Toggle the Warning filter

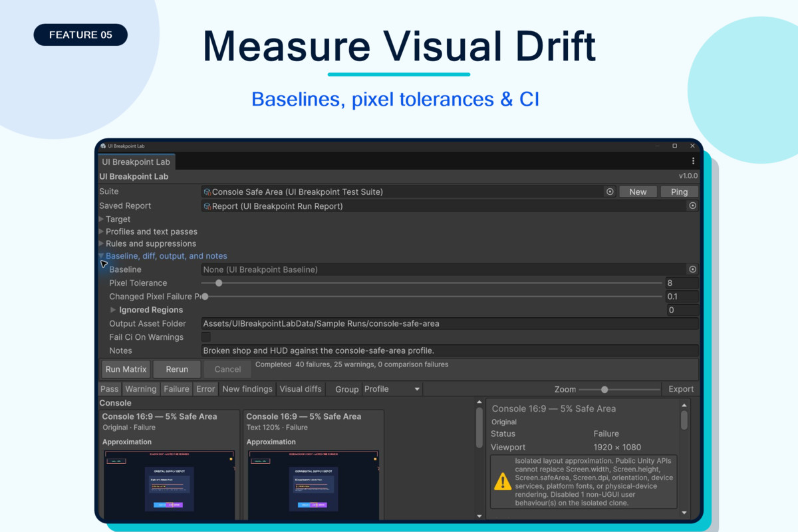(141, 389)
